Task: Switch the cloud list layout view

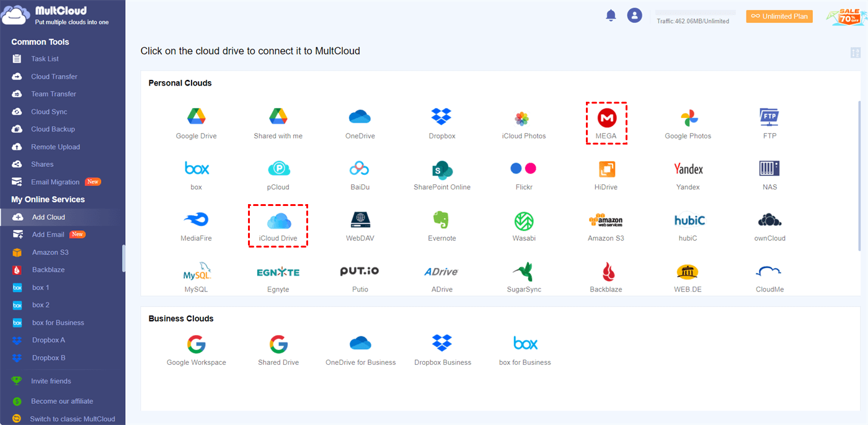Action: pyautogui.click(x=856, y=53)
